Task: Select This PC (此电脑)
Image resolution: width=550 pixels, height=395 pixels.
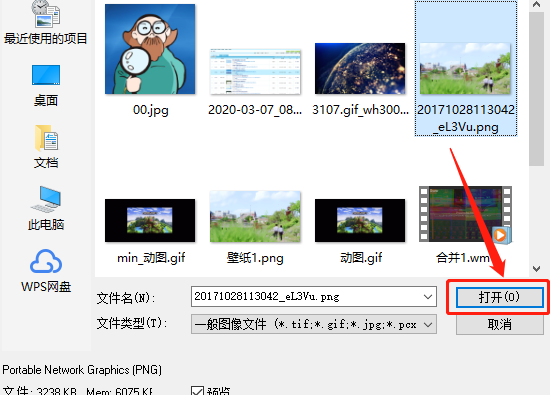Action: pos(46,208)
